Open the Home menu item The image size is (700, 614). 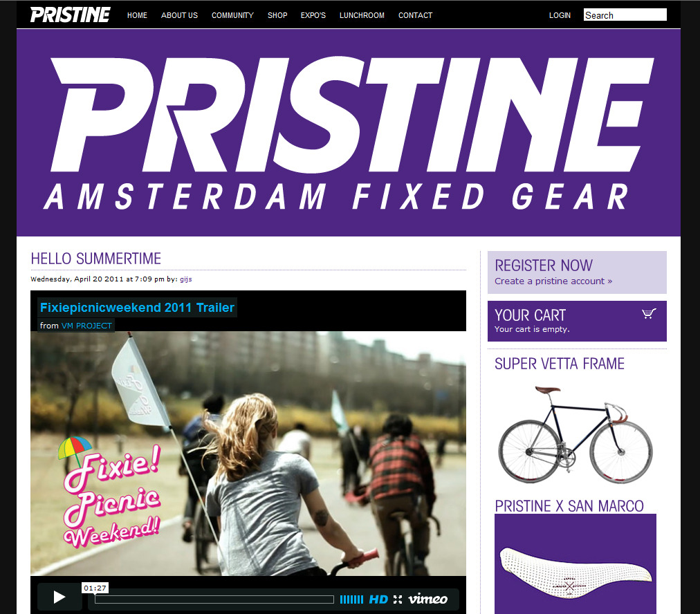click(137, 15)
